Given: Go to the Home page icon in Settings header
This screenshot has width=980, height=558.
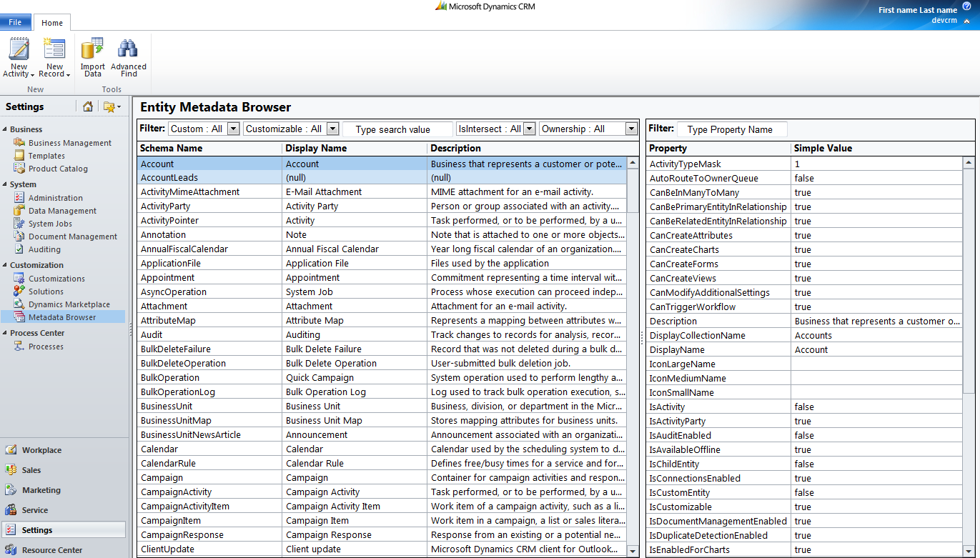Looking at the screenshot, I should [87, 106].
